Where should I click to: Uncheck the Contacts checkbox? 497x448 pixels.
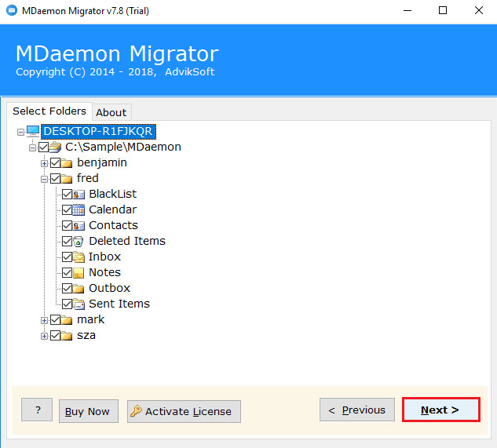pyautogui.click(x=68, y=226)
